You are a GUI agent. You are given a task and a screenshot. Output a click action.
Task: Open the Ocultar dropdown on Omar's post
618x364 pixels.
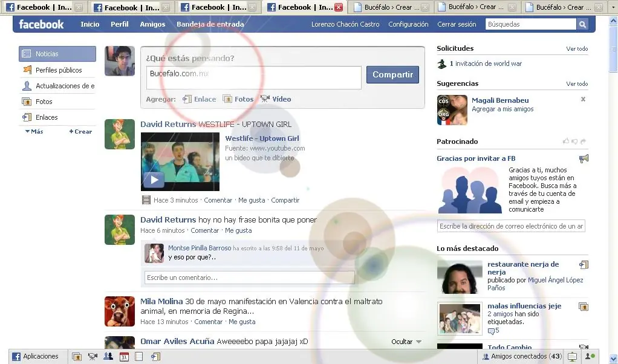pyautogui.click(x=406, y=342)
